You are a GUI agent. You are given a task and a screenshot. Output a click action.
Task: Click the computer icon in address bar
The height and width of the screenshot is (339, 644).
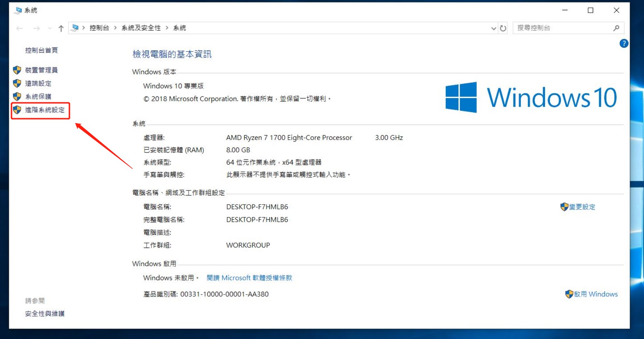tap(75, 28)
